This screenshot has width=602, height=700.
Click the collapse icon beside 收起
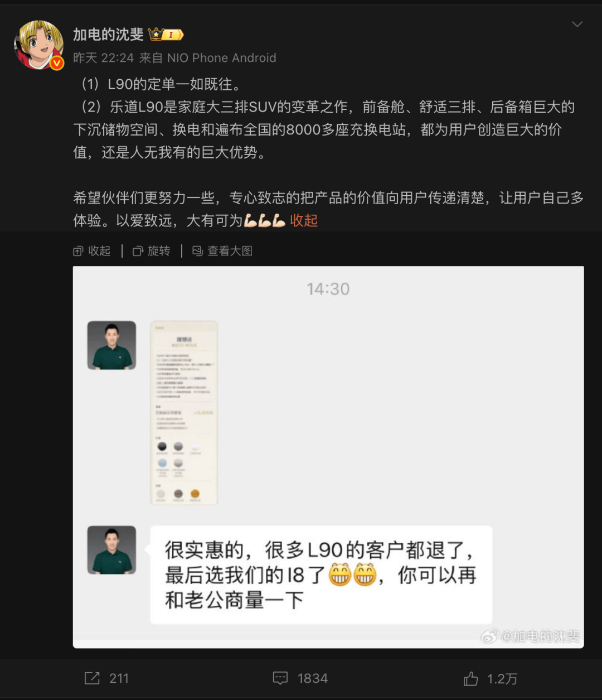pos(78,252)
